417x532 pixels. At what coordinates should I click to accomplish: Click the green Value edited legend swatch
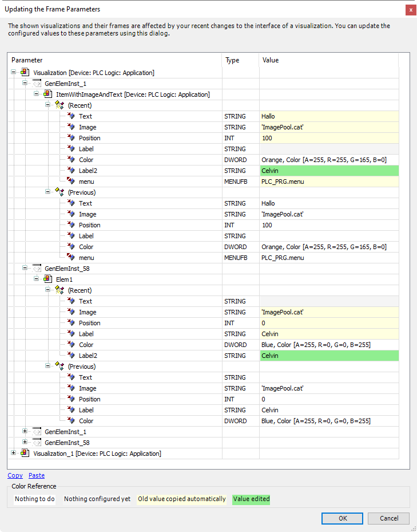251,499
